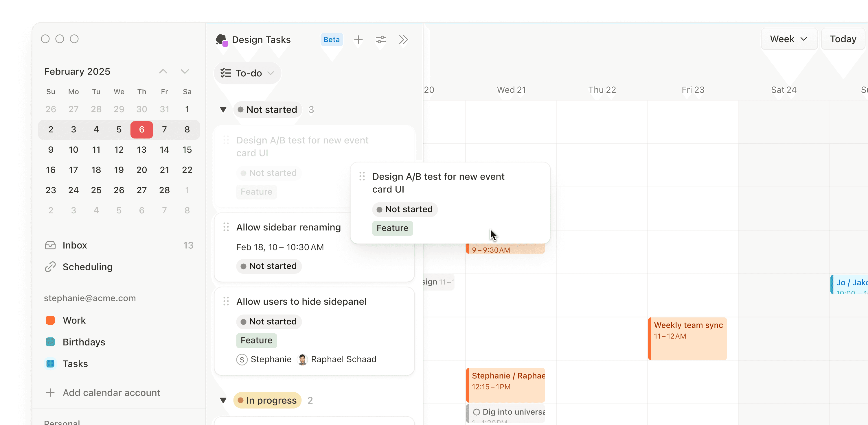
Task: Toggle the Birthdays calendar visibility
Action: tap(50, 342)
